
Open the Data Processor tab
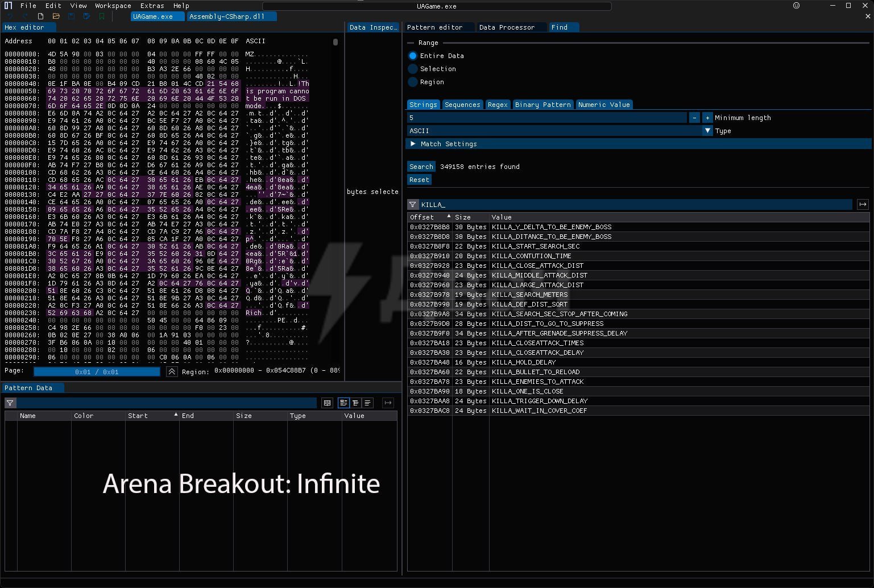(511, 27)
